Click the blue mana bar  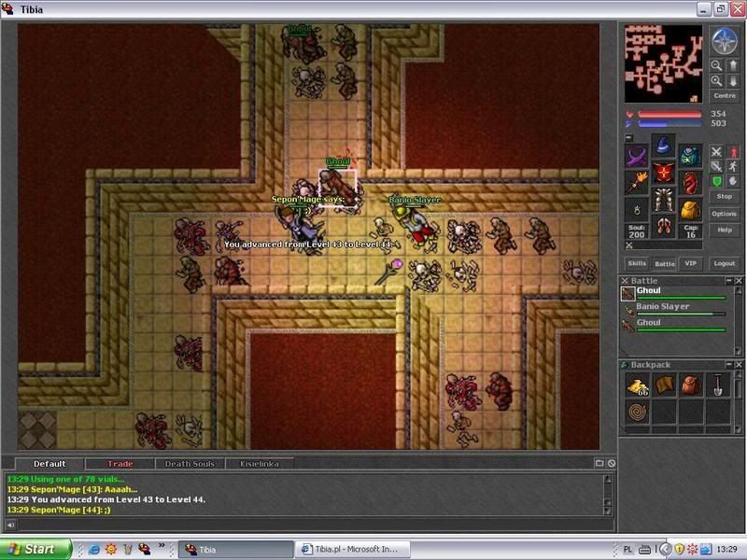669,124
